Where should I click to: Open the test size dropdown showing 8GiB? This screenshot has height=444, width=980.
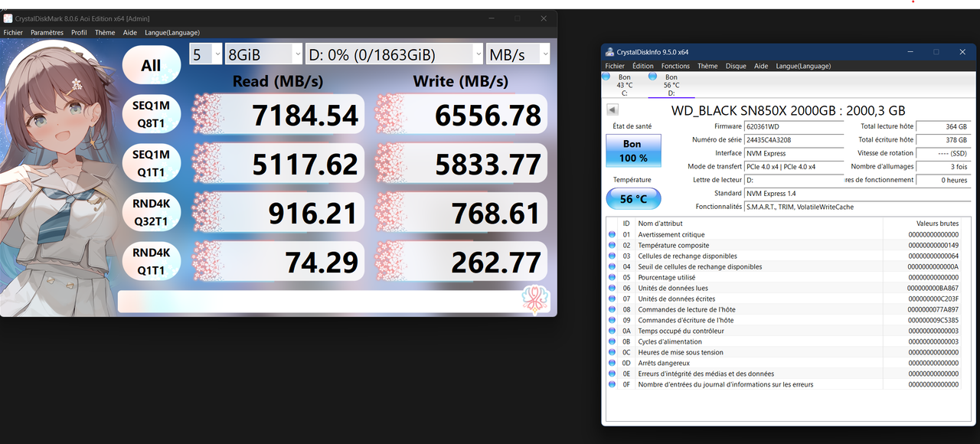tap(264, 54)
